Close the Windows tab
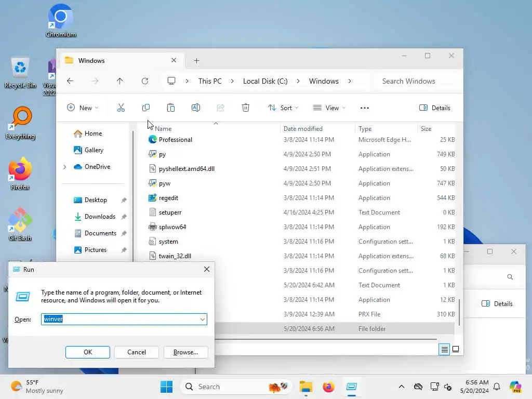 (x=174, y=60)
